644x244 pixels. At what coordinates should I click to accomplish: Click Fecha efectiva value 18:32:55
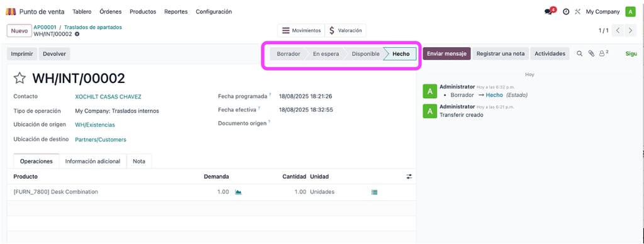pos(306,110)
